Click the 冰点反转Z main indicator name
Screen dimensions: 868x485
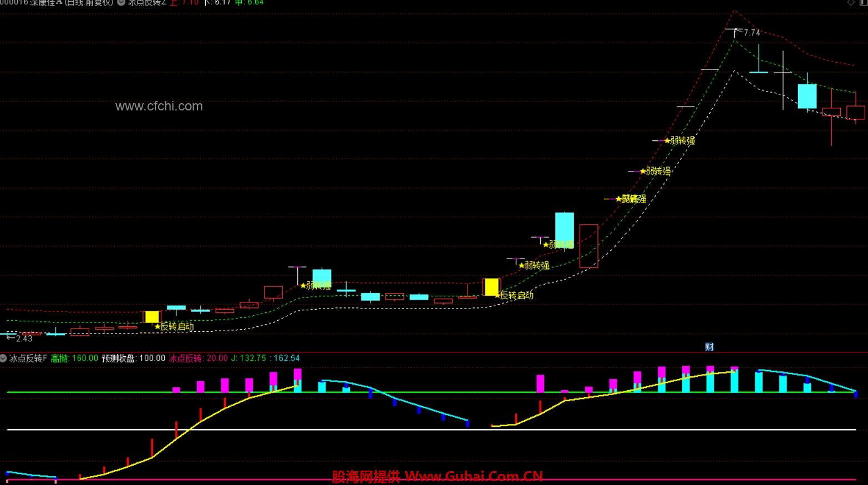click(147, 3)
